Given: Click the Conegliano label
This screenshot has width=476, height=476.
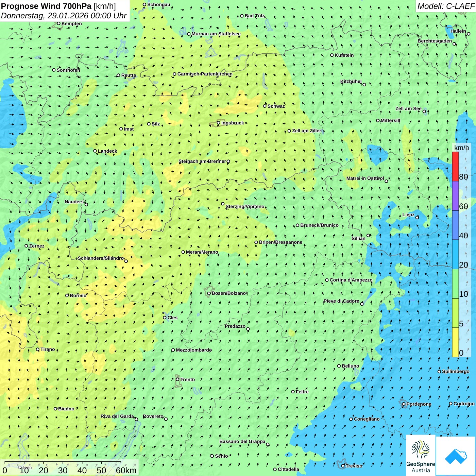Looking at the screenshot, I should (x=367, y=419).
